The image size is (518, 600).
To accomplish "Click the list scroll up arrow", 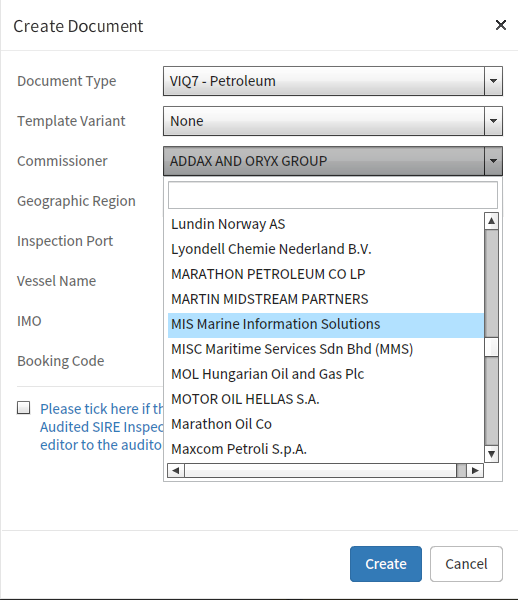I will point(491,221).
